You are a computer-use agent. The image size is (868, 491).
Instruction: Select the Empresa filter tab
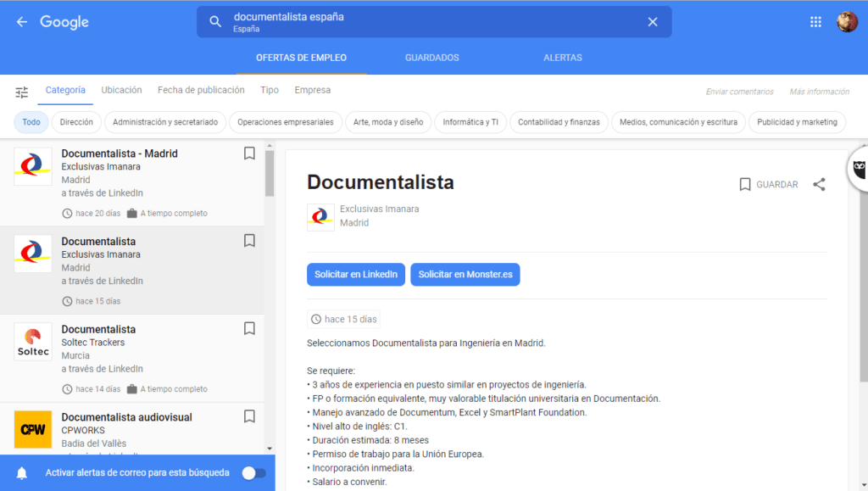coord(312,90)
